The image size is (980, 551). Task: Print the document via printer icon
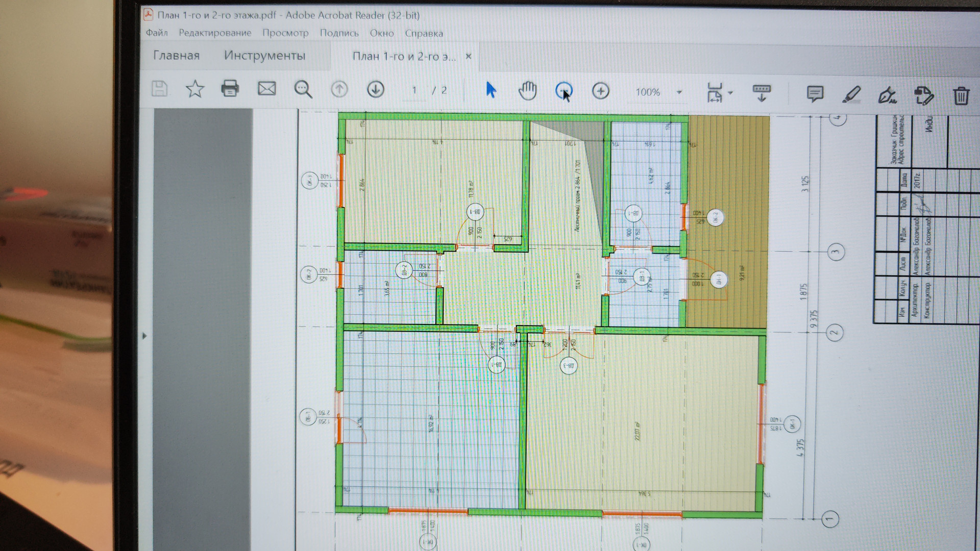[230, 89]
